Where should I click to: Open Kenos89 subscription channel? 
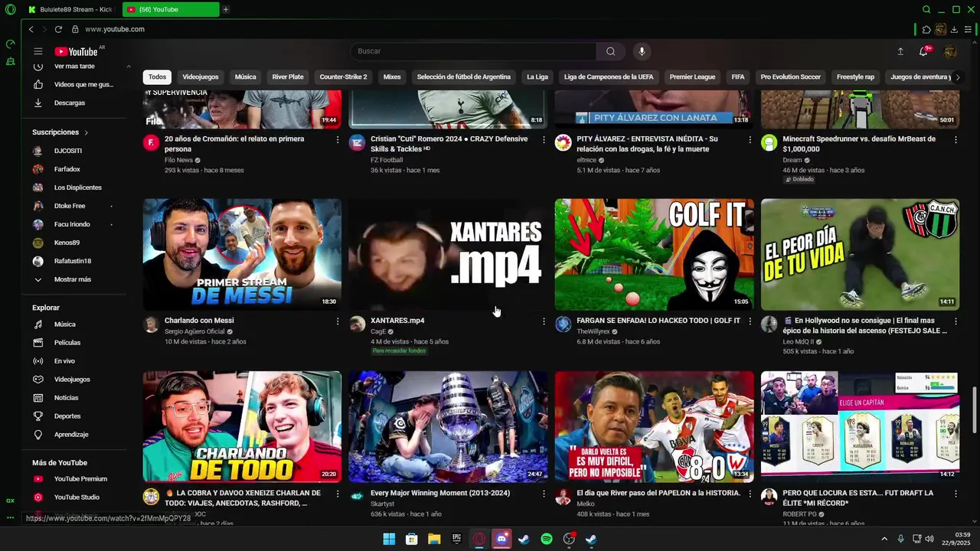coord(67,243)
